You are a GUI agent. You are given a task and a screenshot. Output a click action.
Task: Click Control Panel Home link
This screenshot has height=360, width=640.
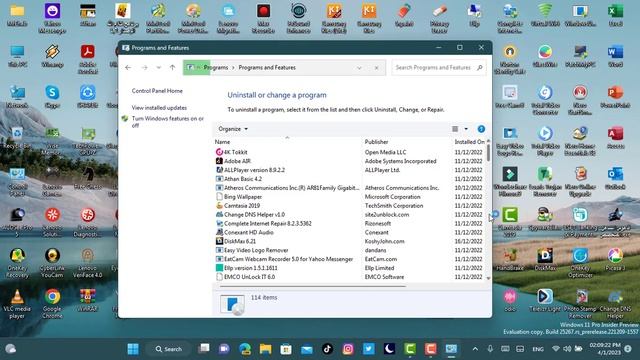click(x=157, y=91)
